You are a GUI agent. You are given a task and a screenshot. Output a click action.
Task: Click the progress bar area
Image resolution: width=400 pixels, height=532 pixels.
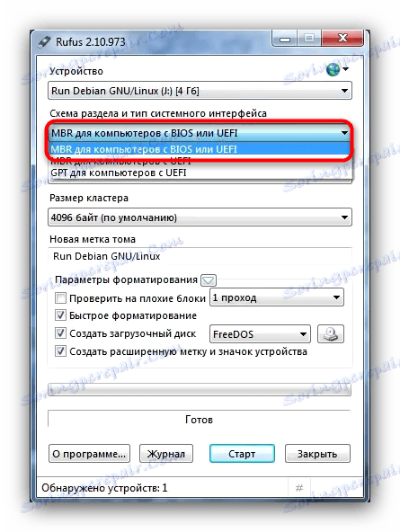200,389
